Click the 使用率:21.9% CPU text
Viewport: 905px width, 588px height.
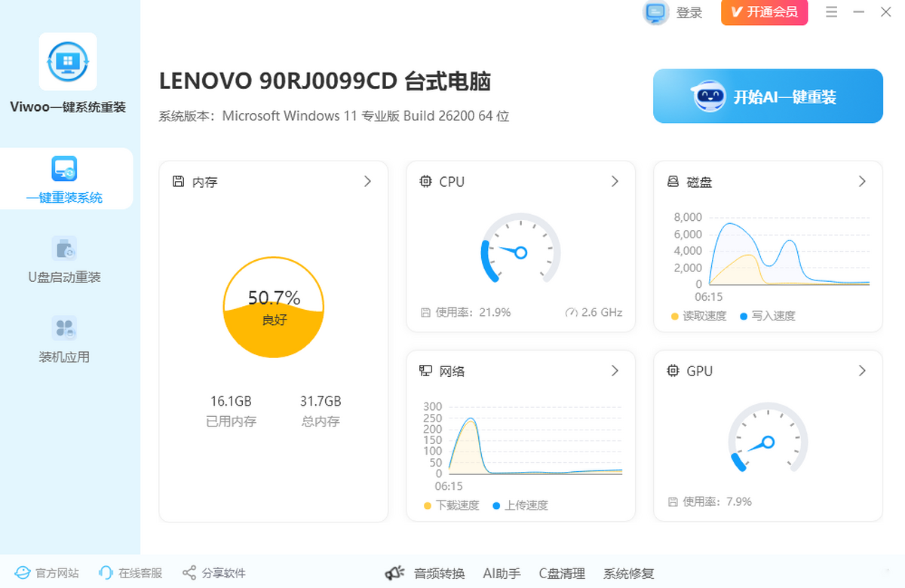tap(473, 312)
